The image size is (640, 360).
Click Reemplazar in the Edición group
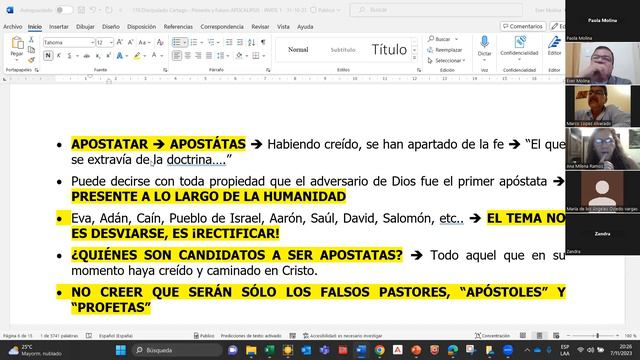click(445, 50)
